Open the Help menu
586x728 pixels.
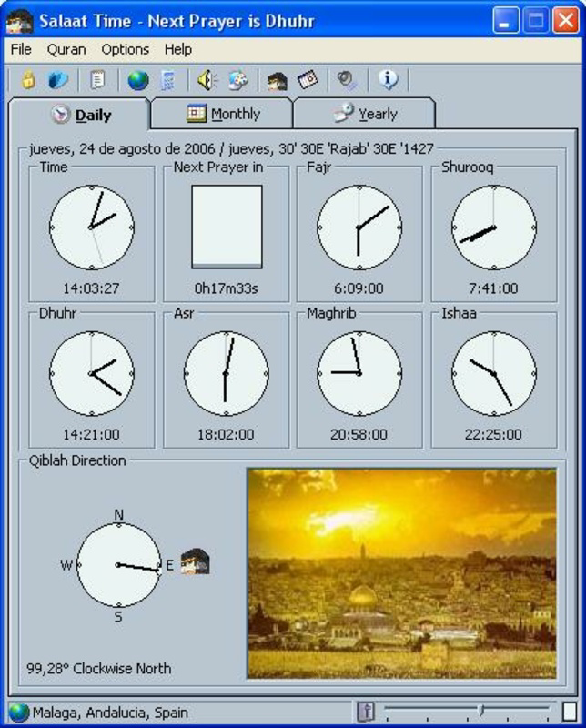point(177,49)
